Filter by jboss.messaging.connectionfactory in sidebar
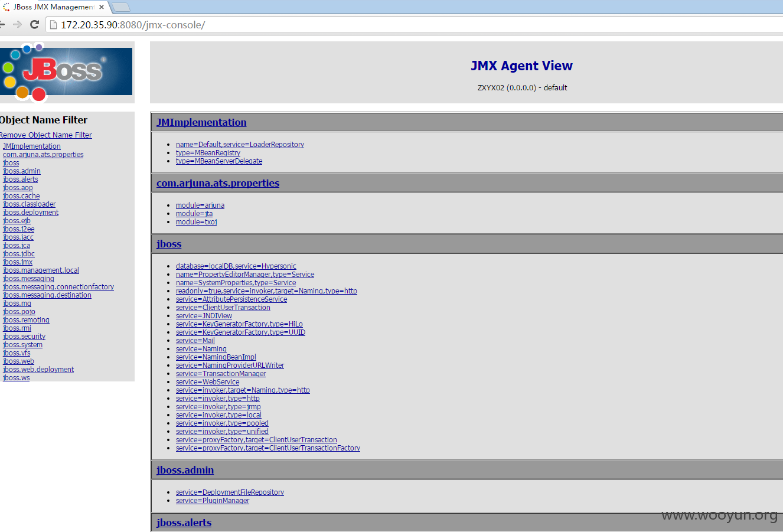This screenshot has height=532, width=783. [x=58, y=287]
